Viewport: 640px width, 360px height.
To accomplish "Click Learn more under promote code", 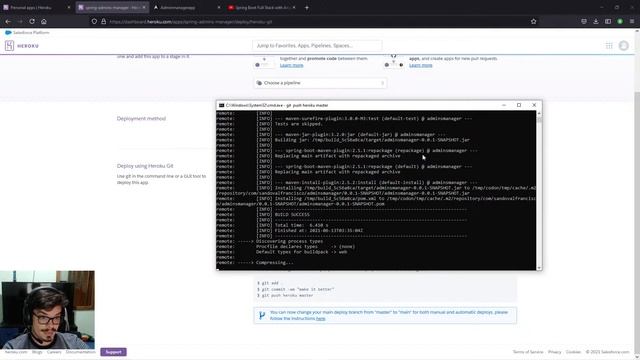I will click(291, 65).
